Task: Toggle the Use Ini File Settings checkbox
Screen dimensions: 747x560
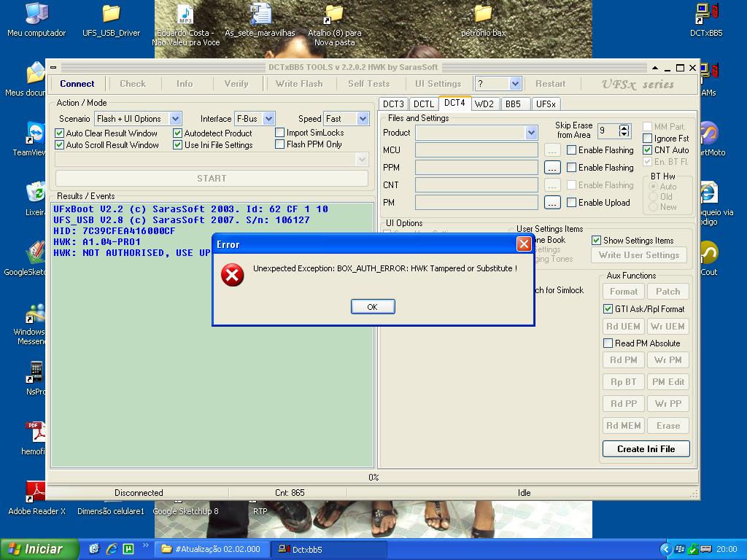Action: click(178, 145)
